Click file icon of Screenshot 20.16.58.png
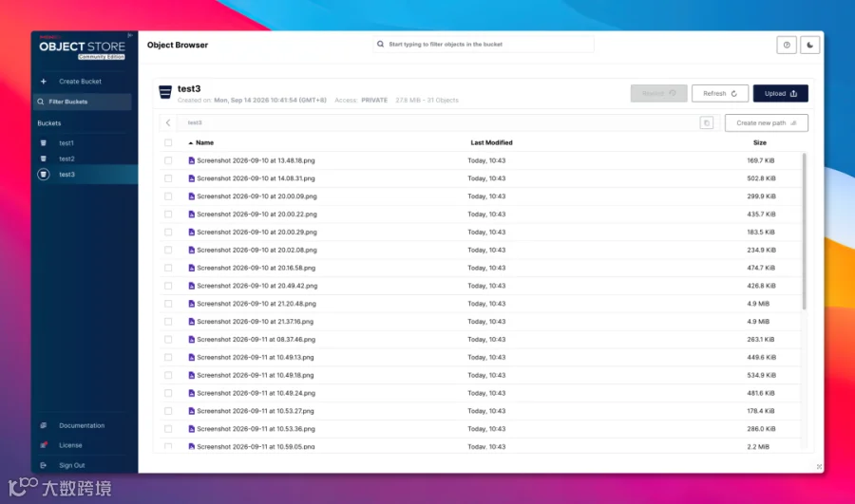 (191, 268)
